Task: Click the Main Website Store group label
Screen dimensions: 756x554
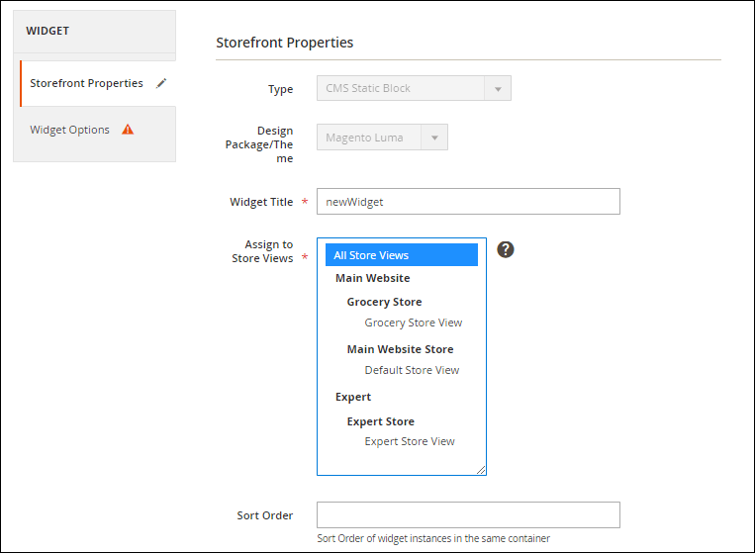Action: point(400,349)
